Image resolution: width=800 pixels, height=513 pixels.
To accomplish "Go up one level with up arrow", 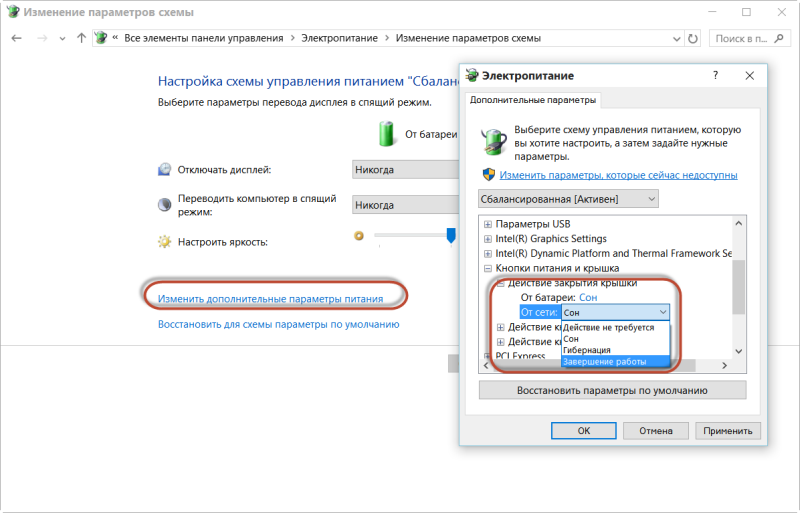I will pos(81,38).
